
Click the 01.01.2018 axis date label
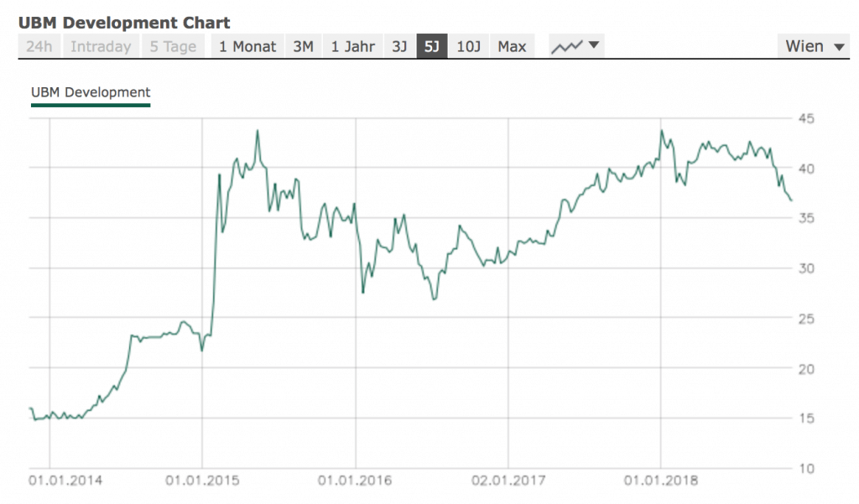(661, 481)
